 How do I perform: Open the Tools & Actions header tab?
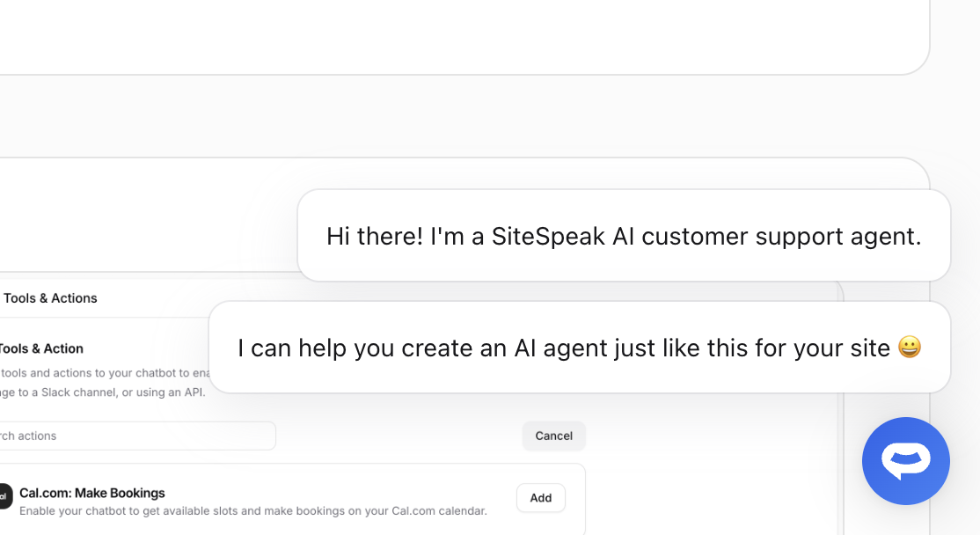click(x=50, y=298)
